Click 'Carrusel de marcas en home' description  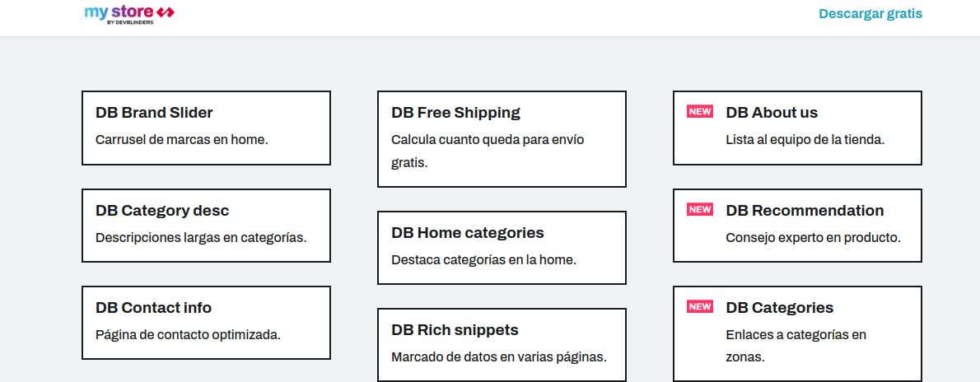[x=181, y=140]
